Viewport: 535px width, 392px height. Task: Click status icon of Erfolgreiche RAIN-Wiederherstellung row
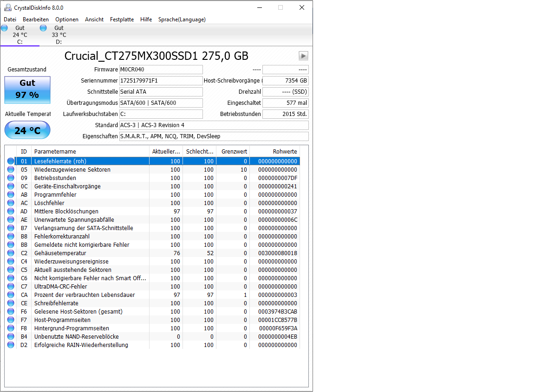click(x=11, y=345)
